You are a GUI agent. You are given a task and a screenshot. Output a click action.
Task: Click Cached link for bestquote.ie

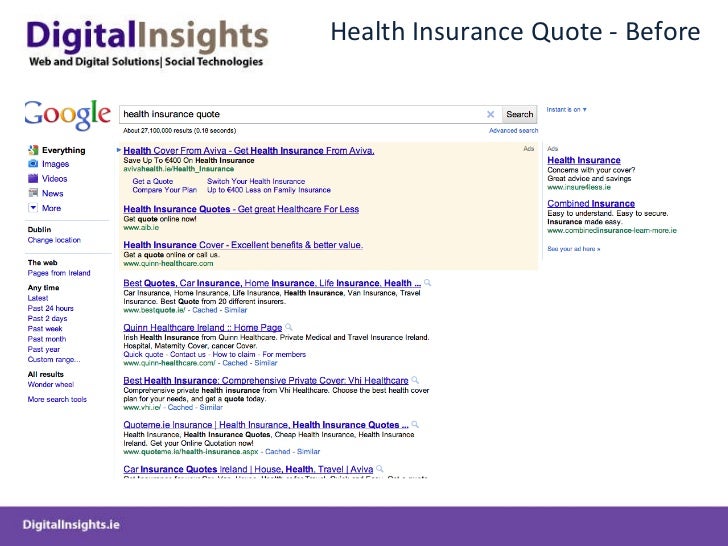click(x=205, y=310)
